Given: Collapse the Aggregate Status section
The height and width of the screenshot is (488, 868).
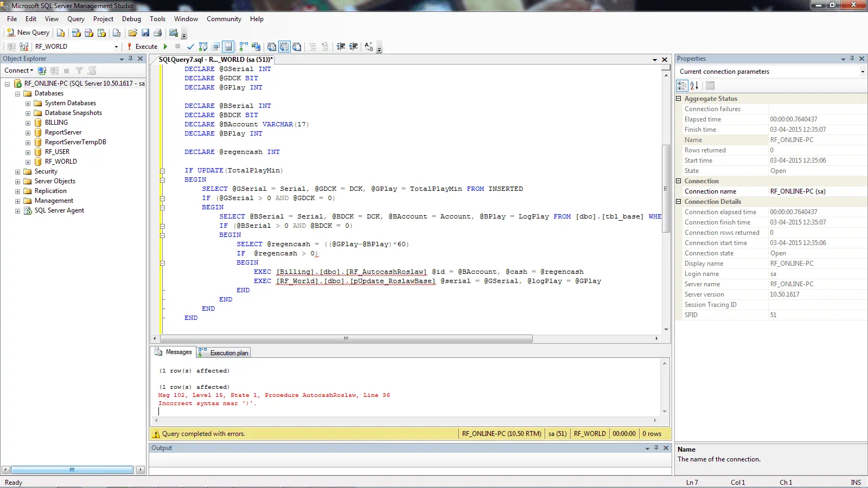Looking at the screenshot, I should (678, 99).
